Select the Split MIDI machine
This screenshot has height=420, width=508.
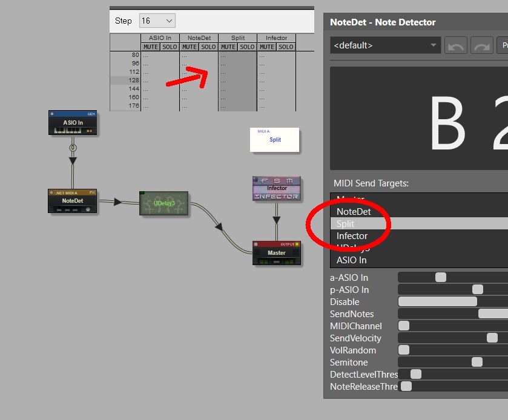(275, 139)
